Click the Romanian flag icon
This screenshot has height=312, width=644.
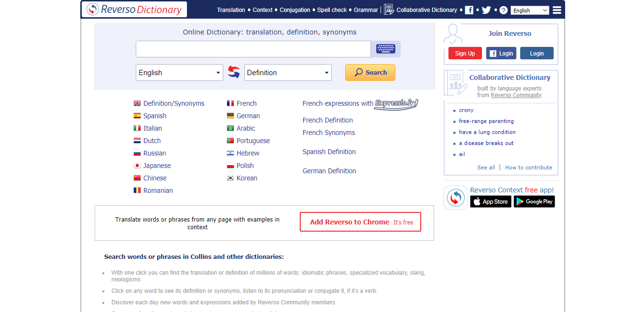tap(137, 190)
